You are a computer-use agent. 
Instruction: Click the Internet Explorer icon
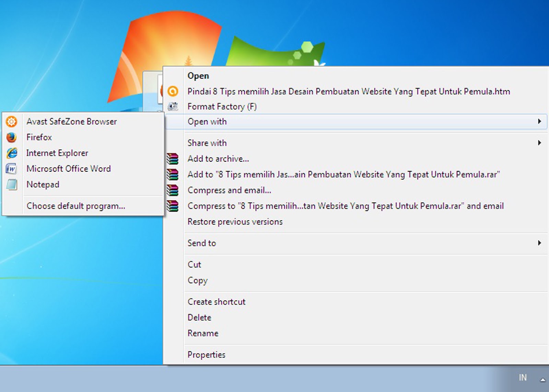(11, 153)
